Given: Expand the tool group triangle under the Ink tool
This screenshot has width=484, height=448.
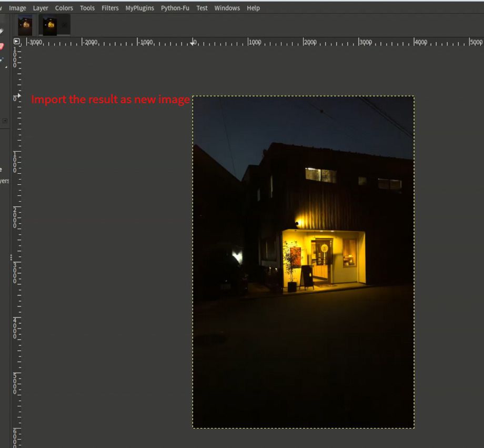Looking at the screenshot, I should [x=6, y=66].
